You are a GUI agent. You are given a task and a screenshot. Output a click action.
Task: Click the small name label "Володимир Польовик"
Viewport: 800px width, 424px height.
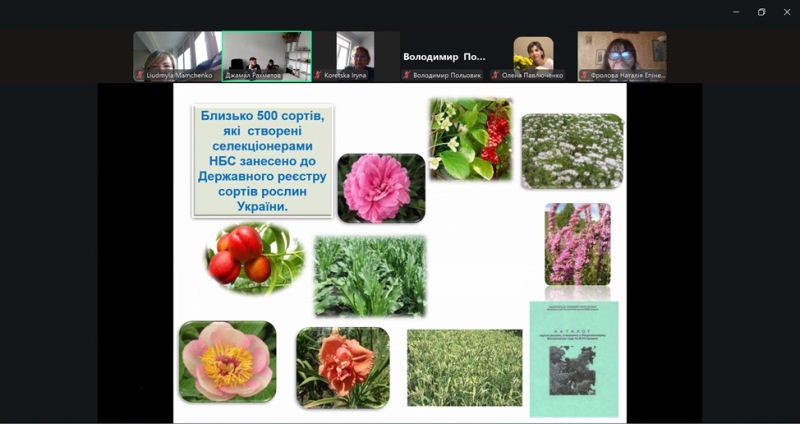coord(447,76)
